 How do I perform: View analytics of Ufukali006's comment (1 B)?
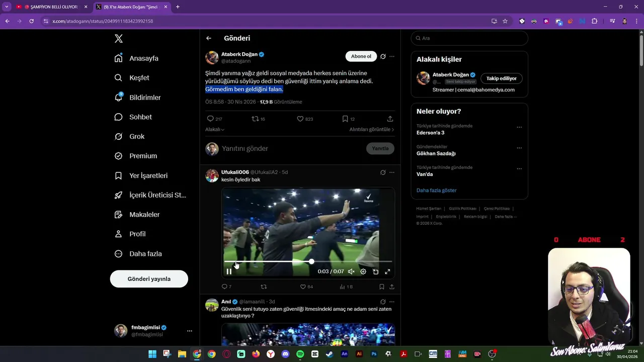point(346,287)
